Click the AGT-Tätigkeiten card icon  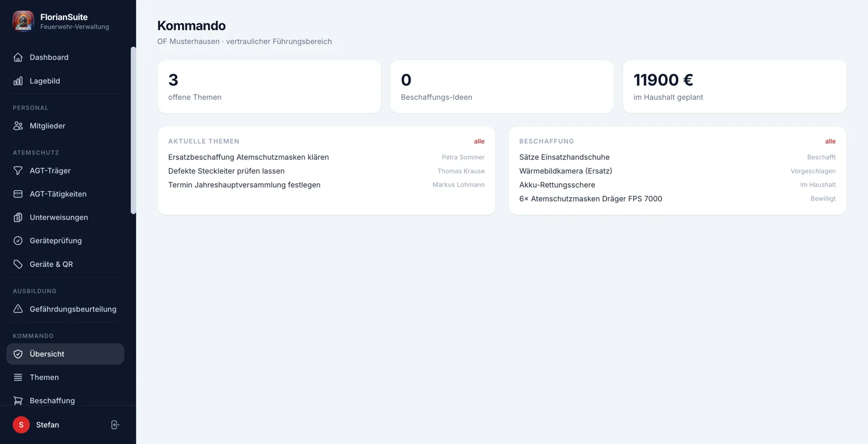tap(18, 194)
